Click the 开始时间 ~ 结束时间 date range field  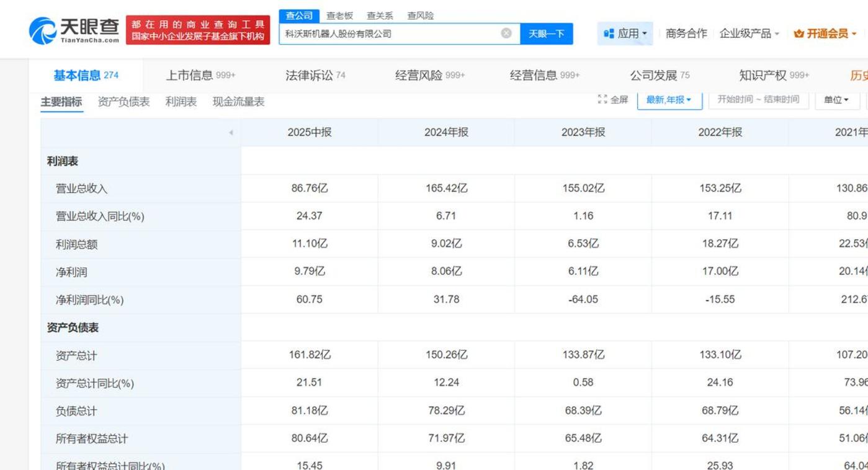tap(758, 100)
